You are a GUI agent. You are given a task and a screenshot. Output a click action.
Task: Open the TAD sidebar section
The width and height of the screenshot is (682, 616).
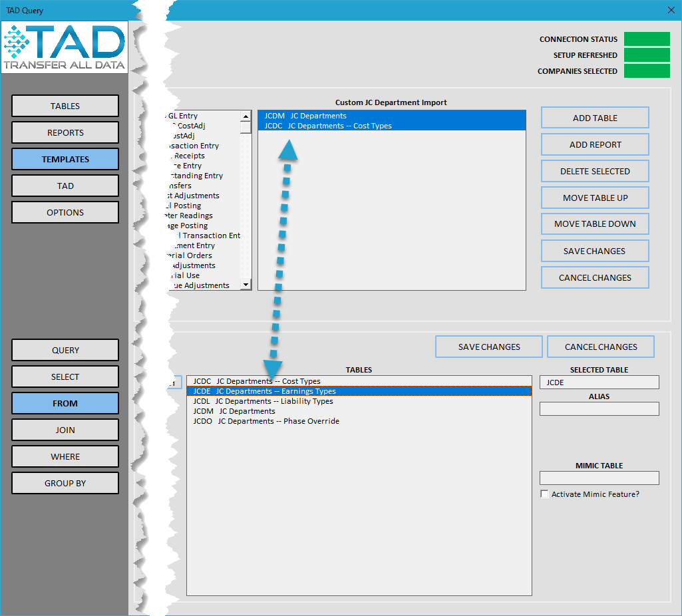(65, 186)
